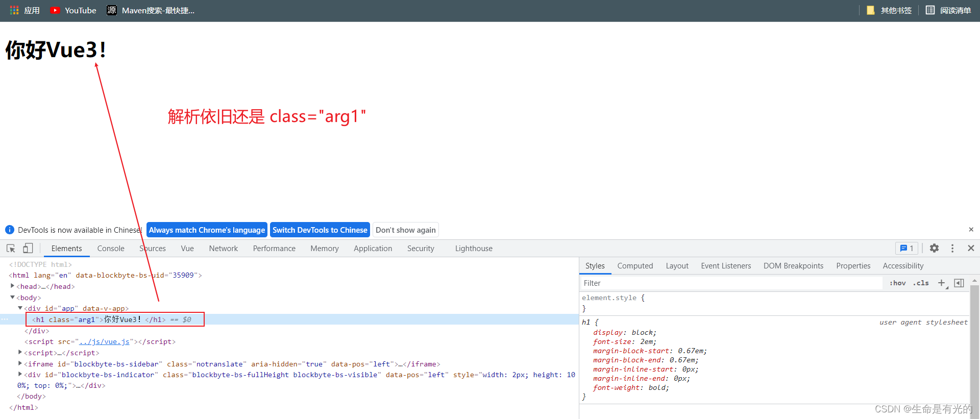Click the margin-block-start: 0.67em declaration
Screen dimensions: 980x419
pos(650,351)
